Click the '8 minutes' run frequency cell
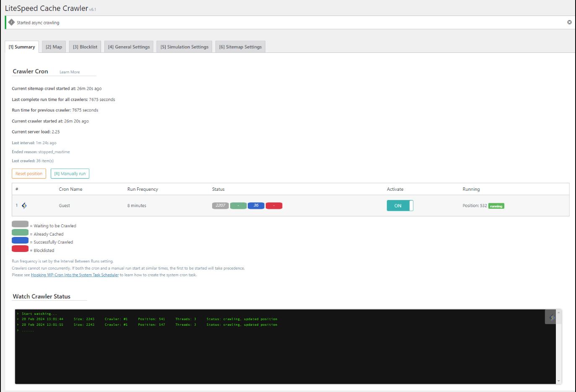Viewport: 576px width, 392px height. tap(137, 206)
